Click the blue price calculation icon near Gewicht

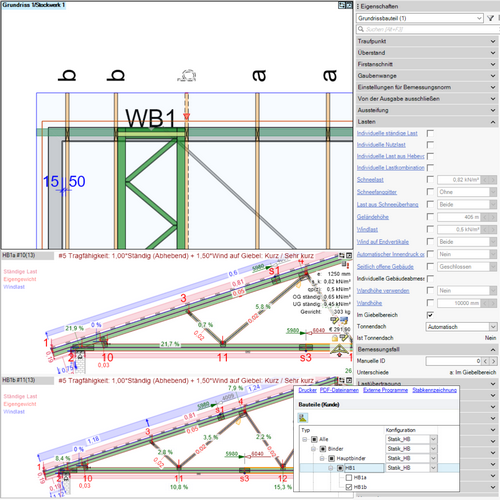pyautogui.click(x=343, y=321)
